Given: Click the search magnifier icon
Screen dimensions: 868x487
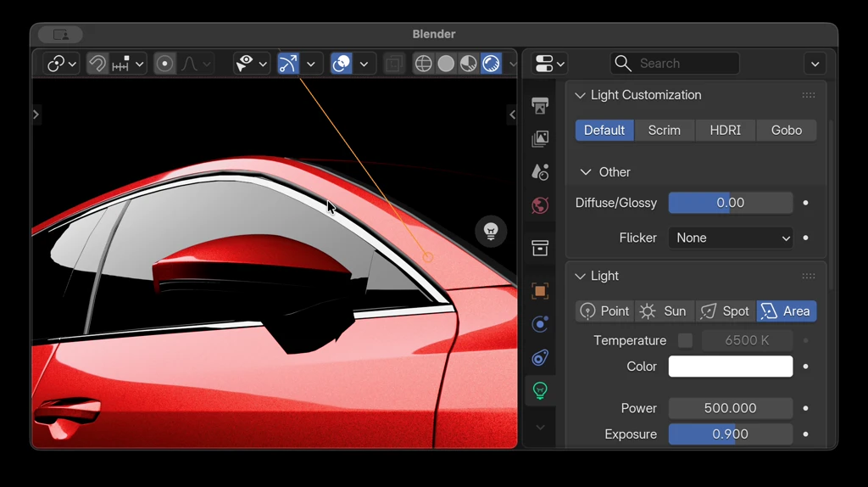Looking at the screenshot, I should coord(623,64).
